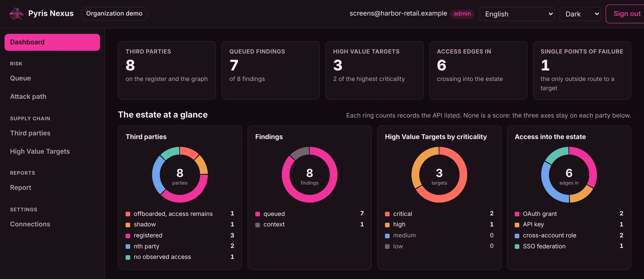
Task: Click the Organization demo pill
Action: pyautogui.click(x=114, y=14)
